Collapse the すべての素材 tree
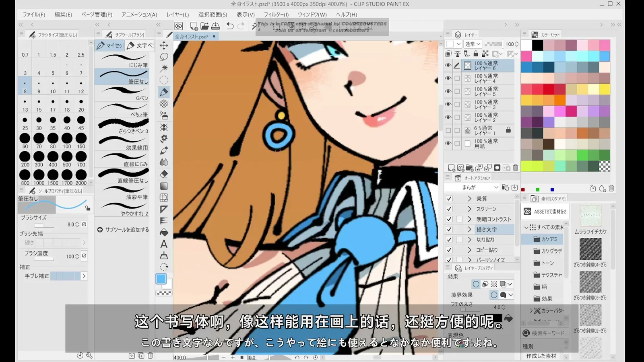644x362 pixels. [526, 227]
